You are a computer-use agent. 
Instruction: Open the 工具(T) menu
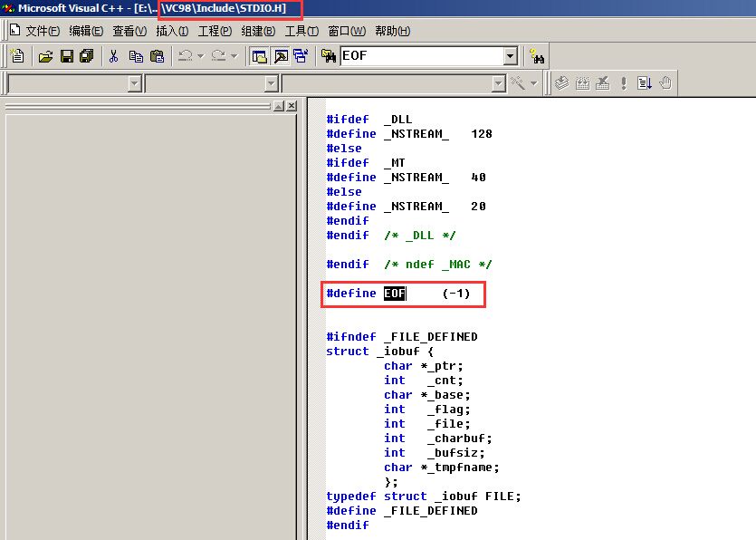click(x=301, y=31)
